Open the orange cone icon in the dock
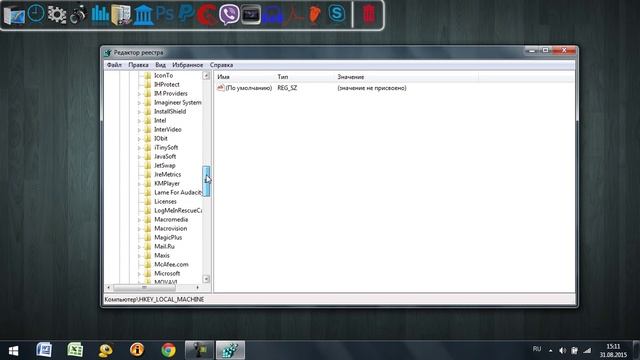This screenshot has width=640, height=360. pos(315,15)
